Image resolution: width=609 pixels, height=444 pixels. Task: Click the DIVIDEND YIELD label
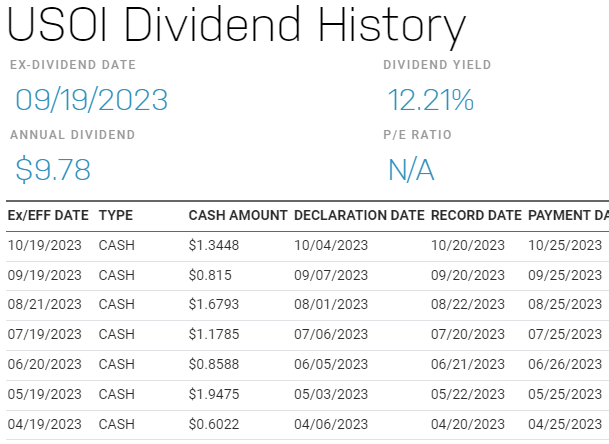click(x=437, y=64)
